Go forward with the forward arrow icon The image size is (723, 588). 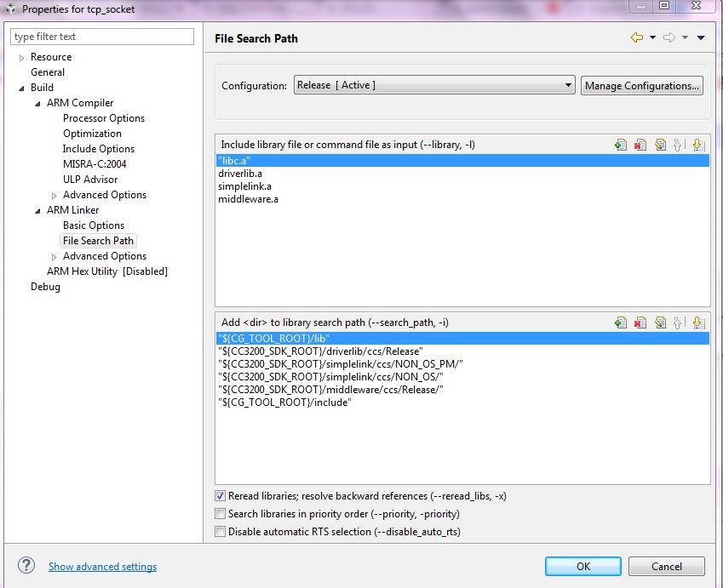click(669, 37)
